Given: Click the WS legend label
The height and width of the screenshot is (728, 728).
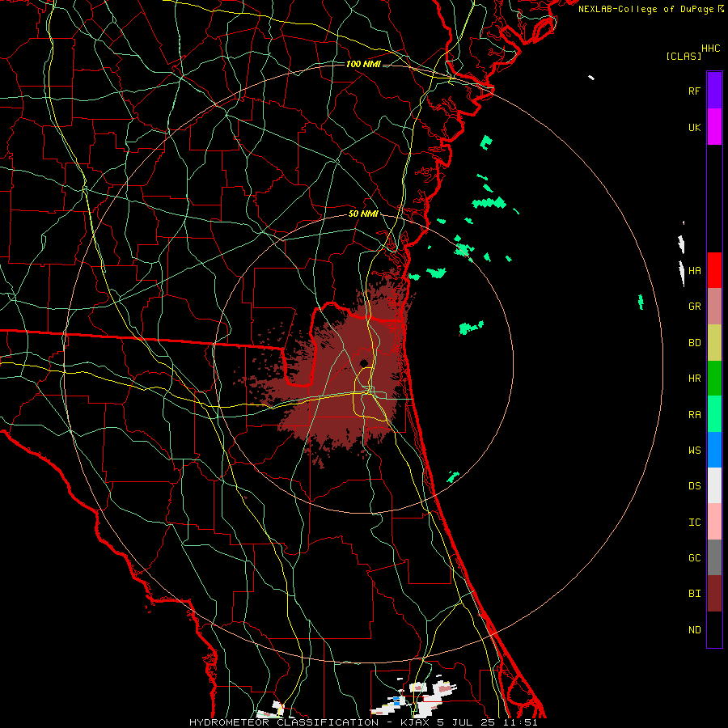Looking at the screenshot, I should pos(694,451).
